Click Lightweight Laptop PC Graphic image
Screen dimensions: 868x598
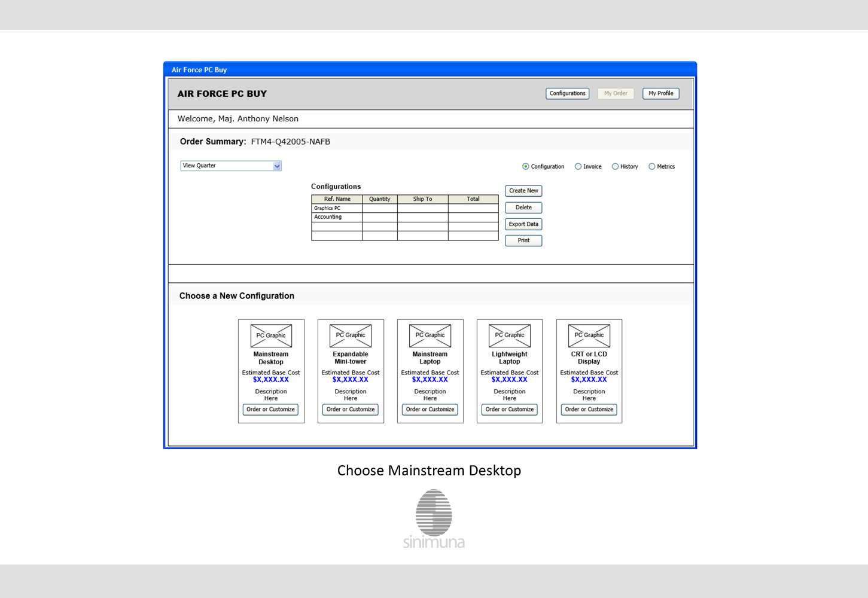pyautogui.click(x=510, y=335)
